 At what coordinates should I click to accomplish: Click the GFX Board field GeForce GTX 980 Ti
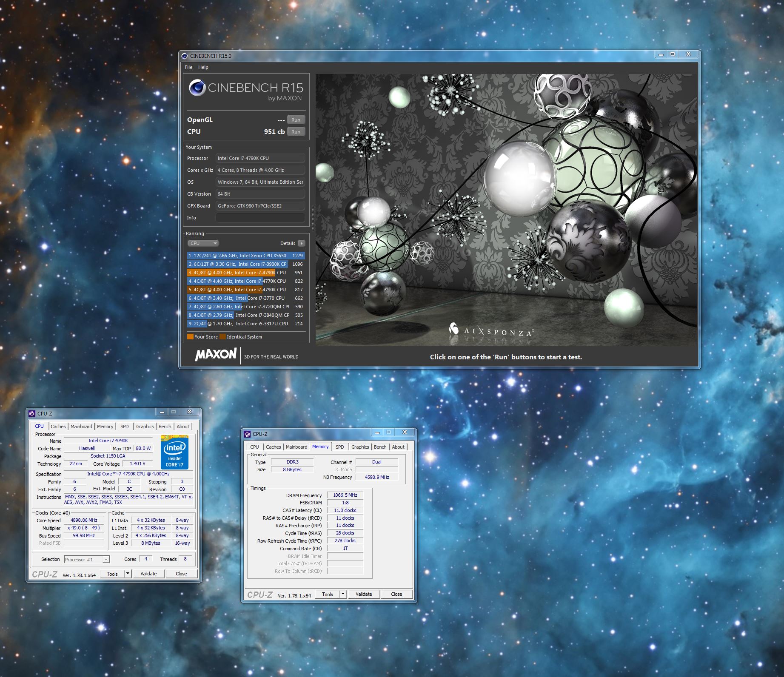click(260, 206)
